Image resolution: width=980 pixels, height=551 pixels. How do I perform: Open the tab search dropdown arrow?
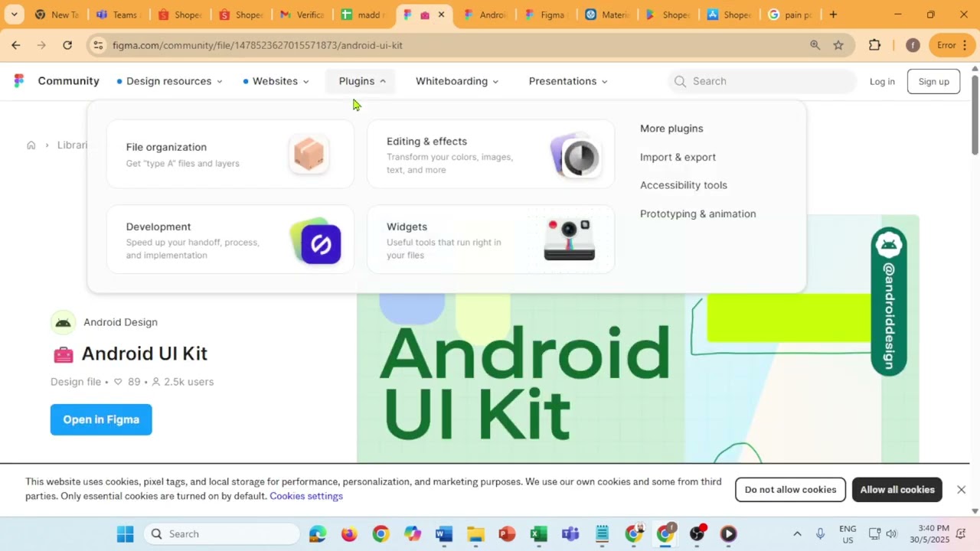pos(14,15)
